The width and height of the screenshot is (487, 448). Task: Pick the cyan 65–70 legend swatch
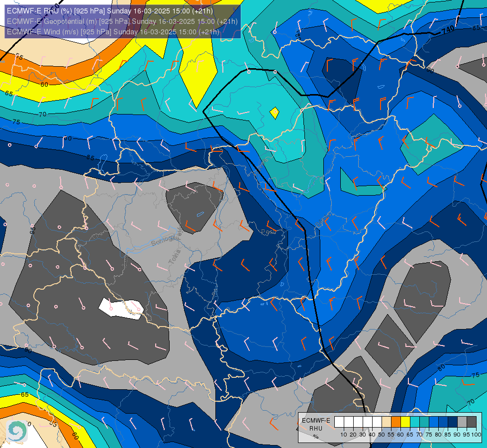415,422
